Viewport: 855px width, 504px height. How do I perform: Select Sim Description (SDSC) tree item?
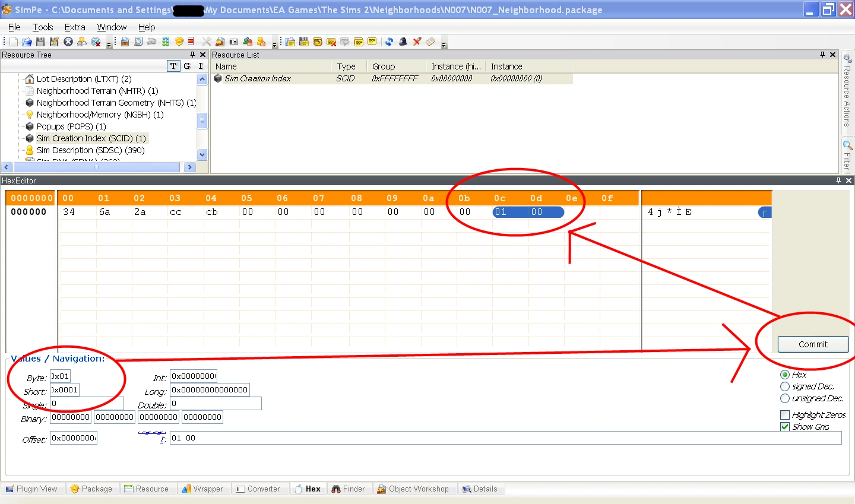(90, 150)
